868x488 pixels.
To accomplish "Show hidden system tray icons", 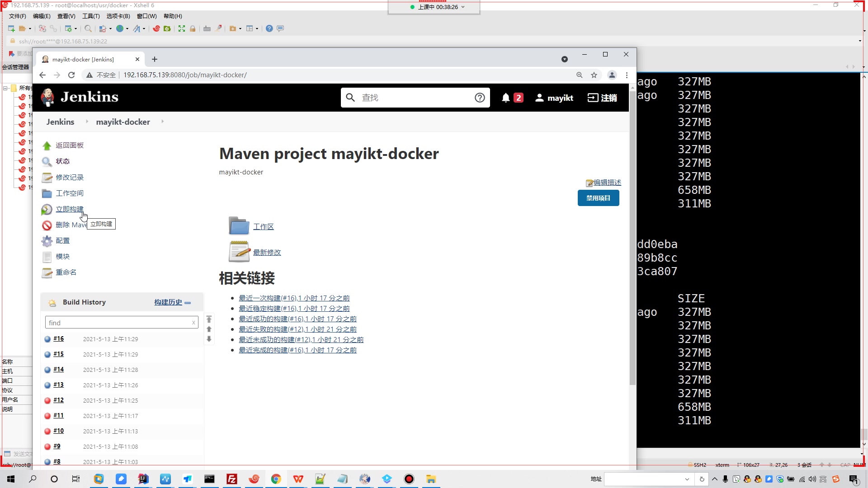I will click(x=715, y=479).
